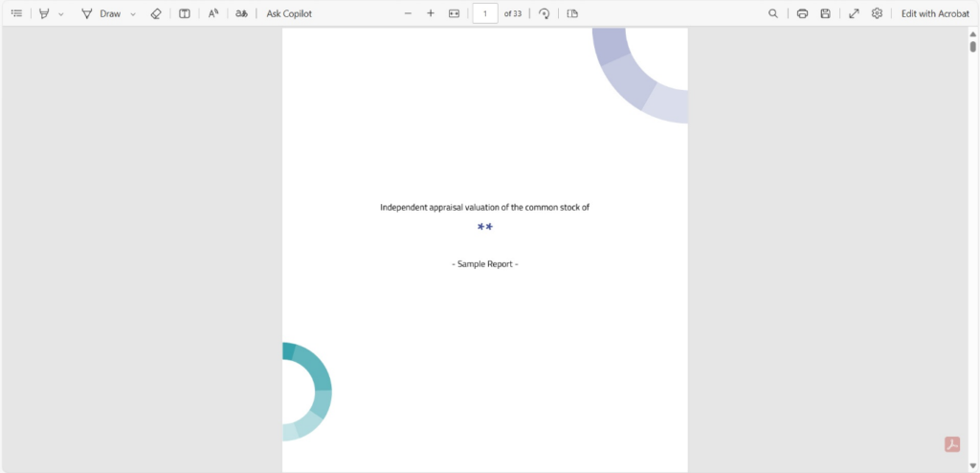
Task: Open the Find search icon
Action: pos(773,13)
